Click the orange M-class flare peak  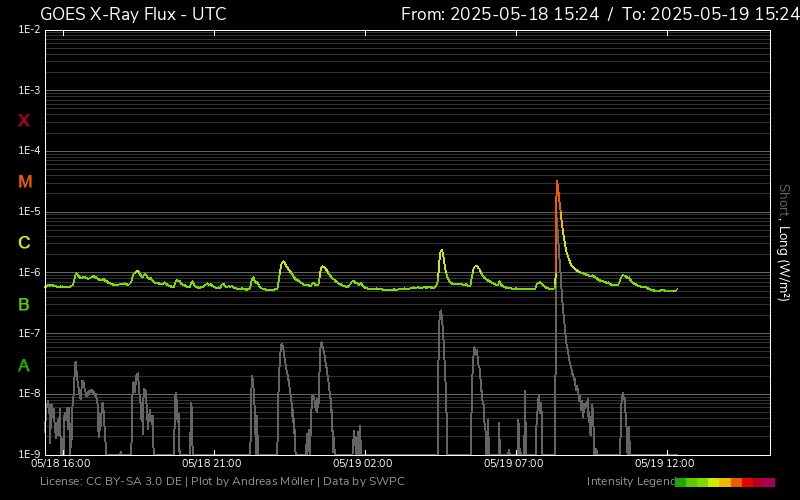[x=557, y=183]
